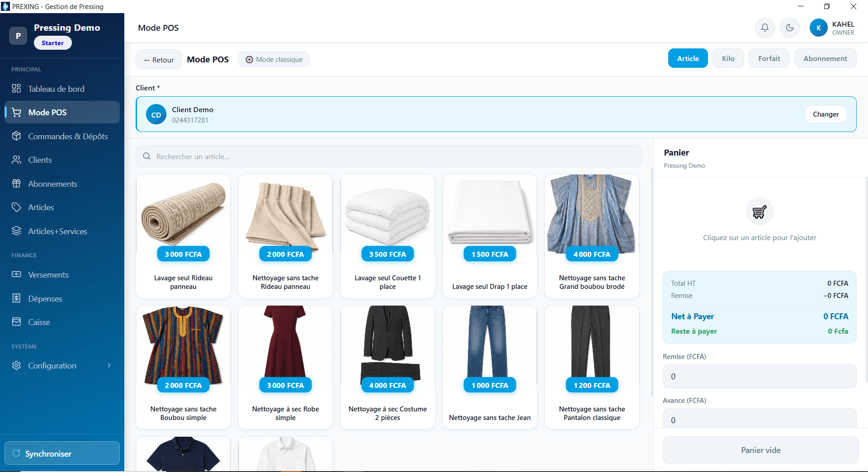Click the Avance (FCFA) input field

click(759, 419)
